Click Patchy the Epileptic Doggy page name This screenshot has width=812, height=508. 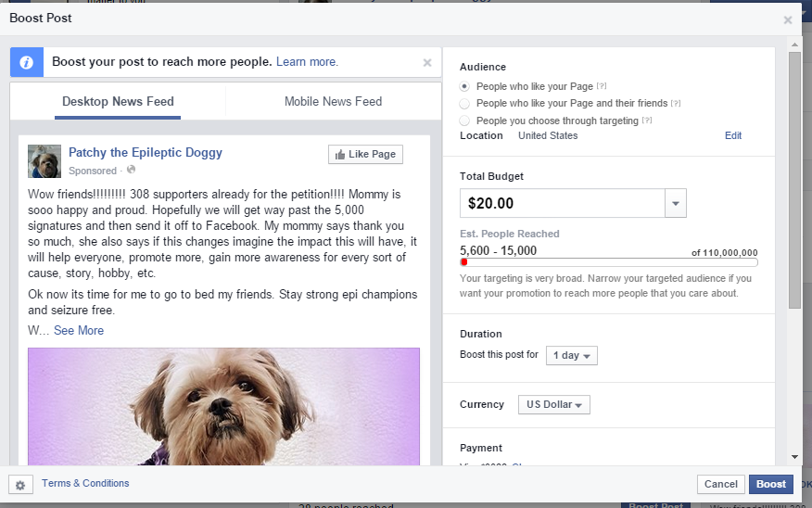pyautogui.click(x=146, y=153)
